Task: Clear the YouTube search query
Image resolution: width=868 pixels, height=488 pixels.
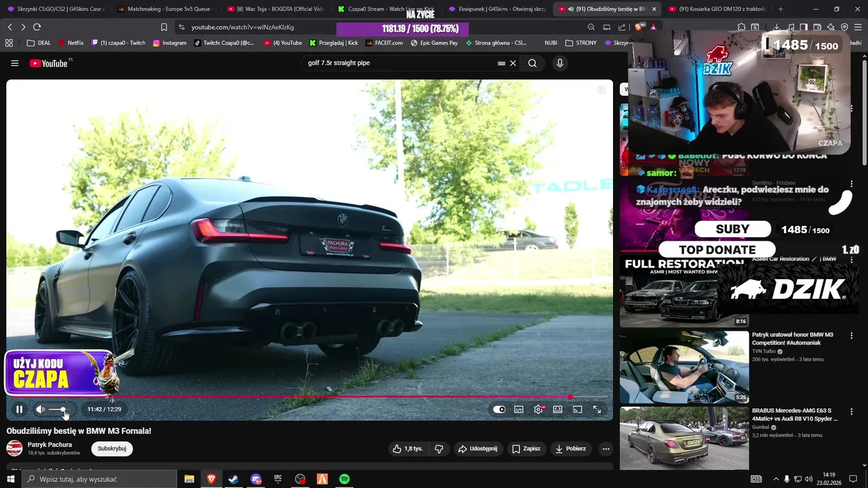Action: click(513, 63)
